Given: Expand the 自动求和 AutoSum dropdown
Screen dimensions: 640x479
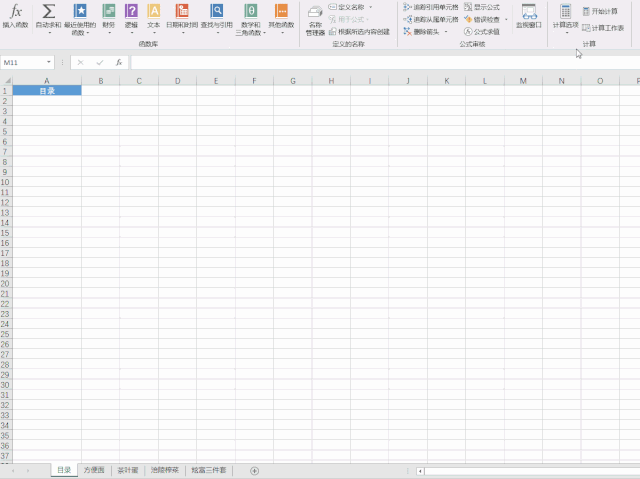Looking at the screenshot, I should [x=48, y=32].
